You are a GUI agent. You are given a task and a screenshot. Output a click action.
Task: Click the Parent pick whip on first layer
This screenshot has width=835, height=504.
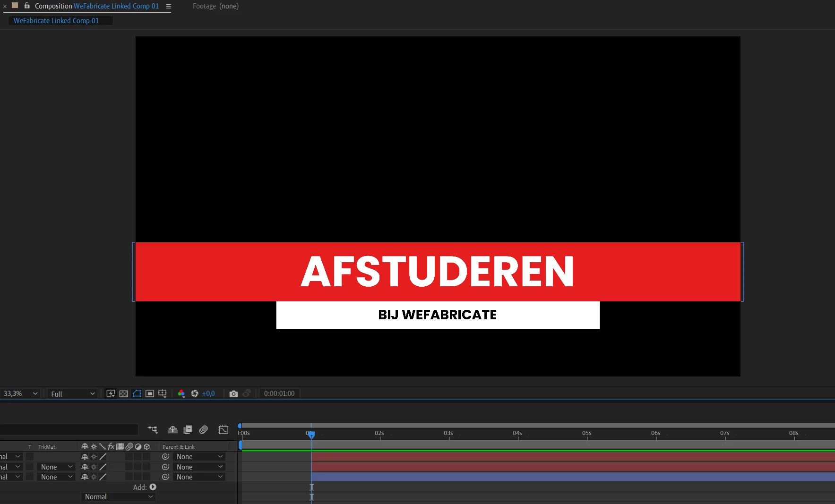(x=165, y=457)
